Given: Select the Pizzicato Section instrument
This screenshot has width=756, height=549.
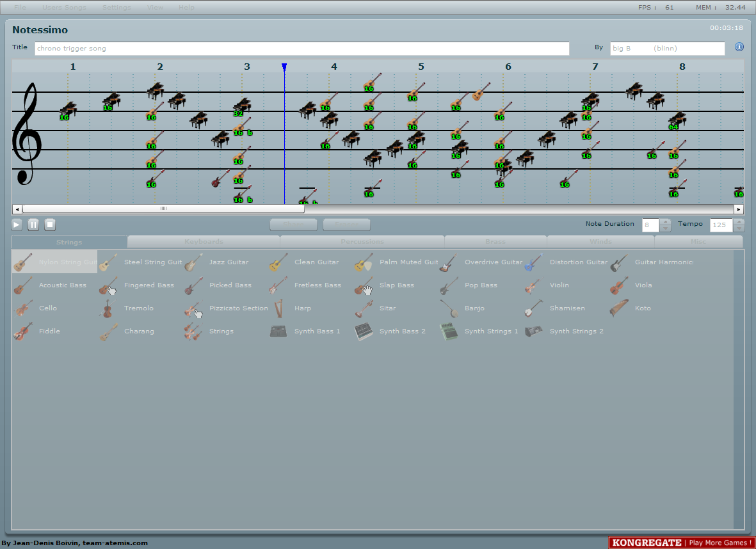Looking at the screenshot, I should pyautogui.click(x=225, y=308).
